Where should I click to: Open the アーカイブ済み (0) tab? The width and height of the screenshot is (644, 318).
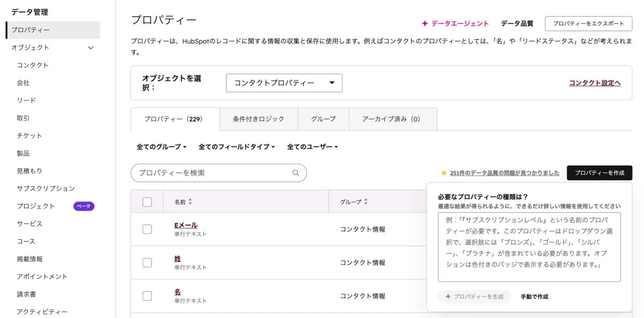pos(392,119)
